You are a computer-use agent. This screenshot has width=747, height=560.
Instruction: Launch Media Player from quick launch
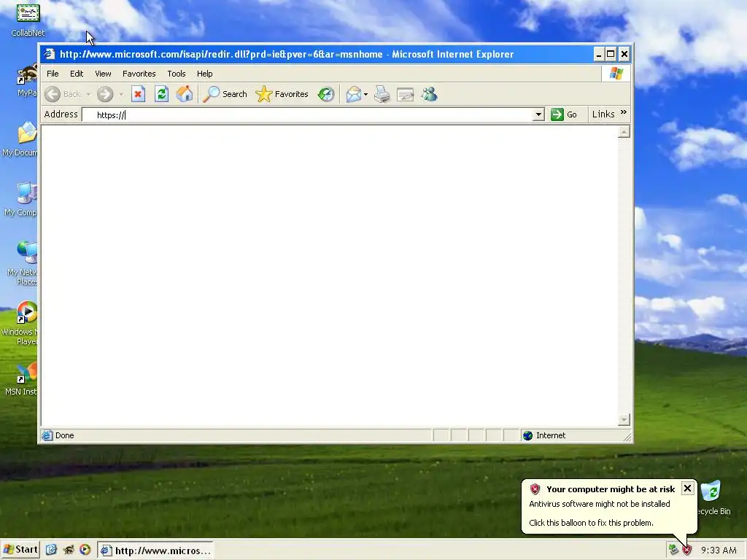point(85,550)
